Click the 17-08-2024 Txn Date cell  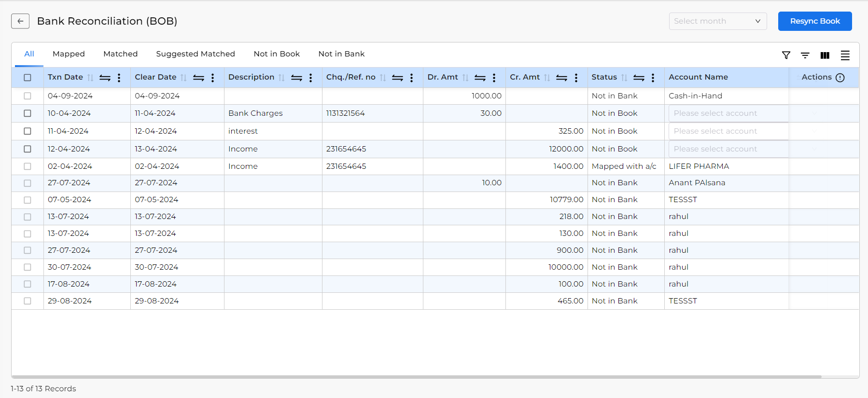tap(87, 284)
